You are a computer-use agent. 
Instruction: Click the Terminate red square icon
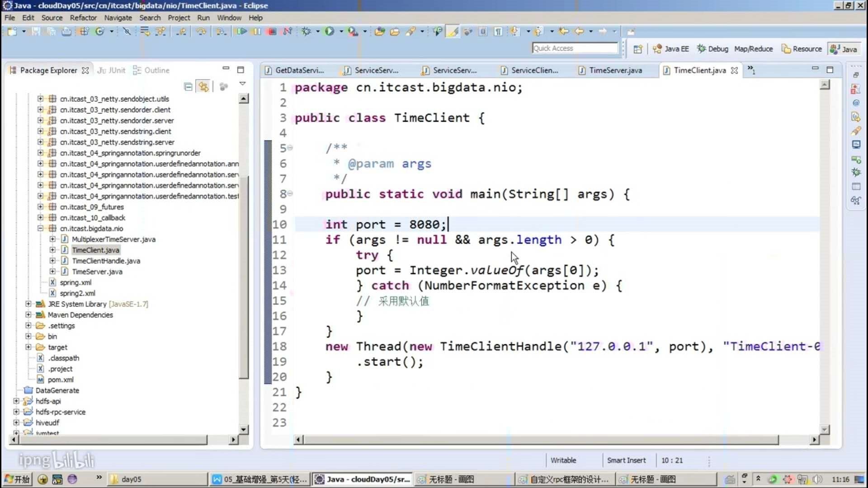point(272,31)
